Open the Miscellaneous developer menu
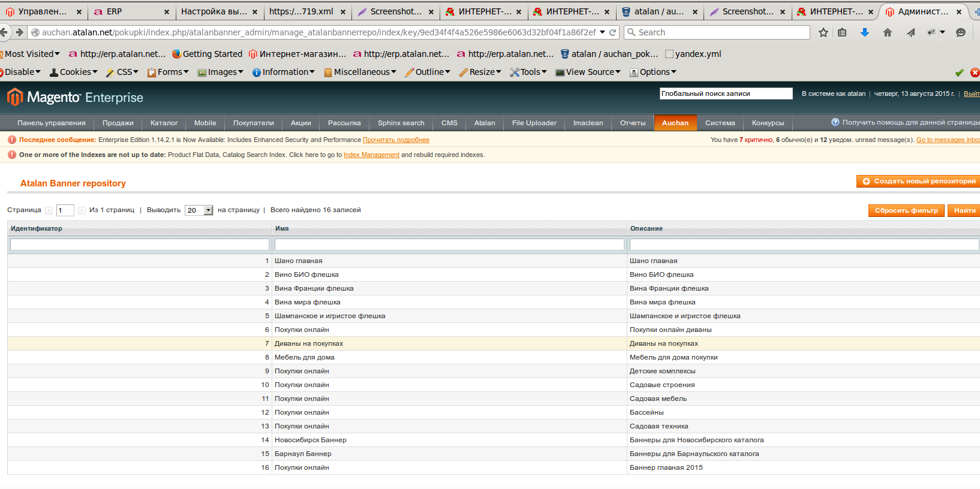The width and height of the screenshot is (980, 489). [x=360, y=72]
